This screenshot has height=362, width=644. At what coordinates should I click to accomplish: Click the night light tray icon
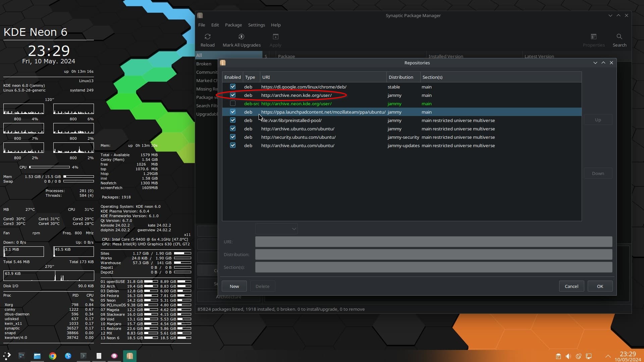pos(578,356)
